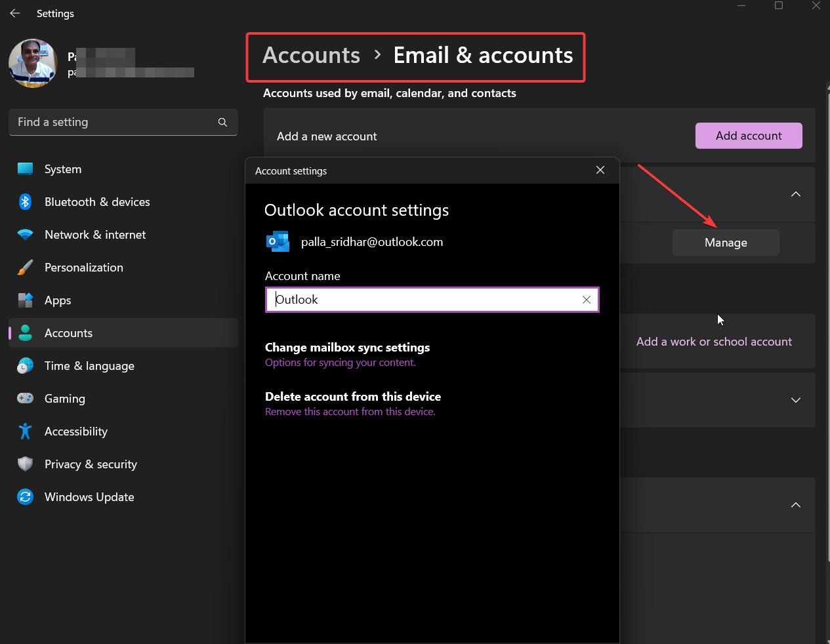The height and width of the screenshot is (644, 830).
Task: Expand the section below work account row
Action: 795,400
